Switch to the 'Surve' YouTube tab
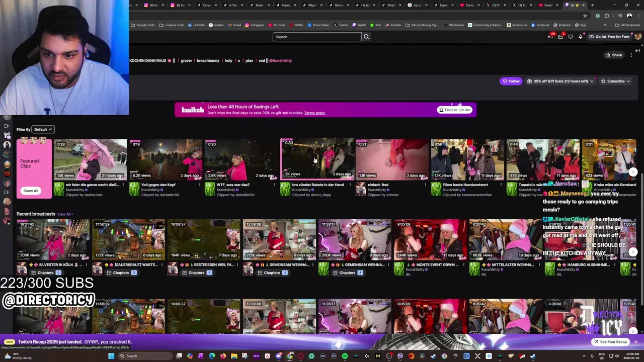The width and height of the screenshot is (644, 362). (x=470, y=5)
